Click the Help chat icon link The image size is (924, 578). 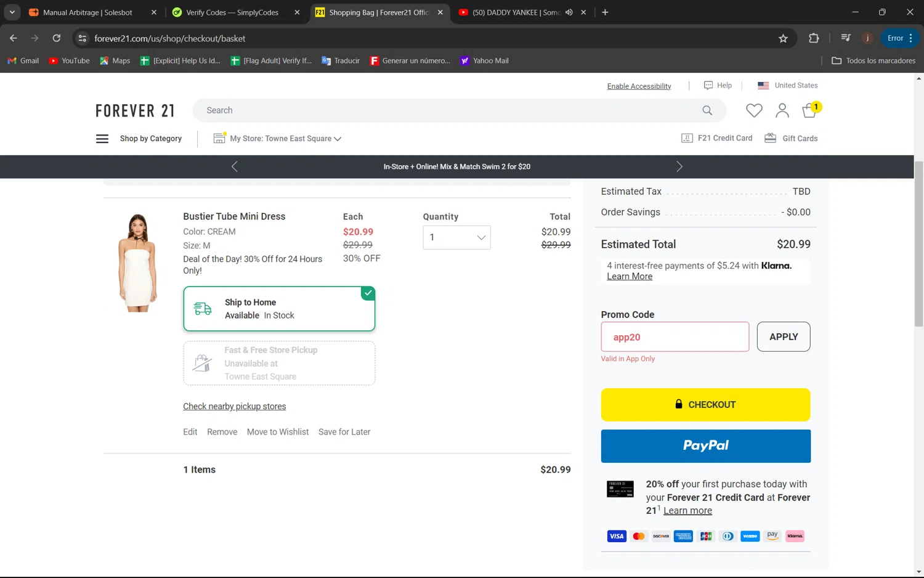click(718, 85)
